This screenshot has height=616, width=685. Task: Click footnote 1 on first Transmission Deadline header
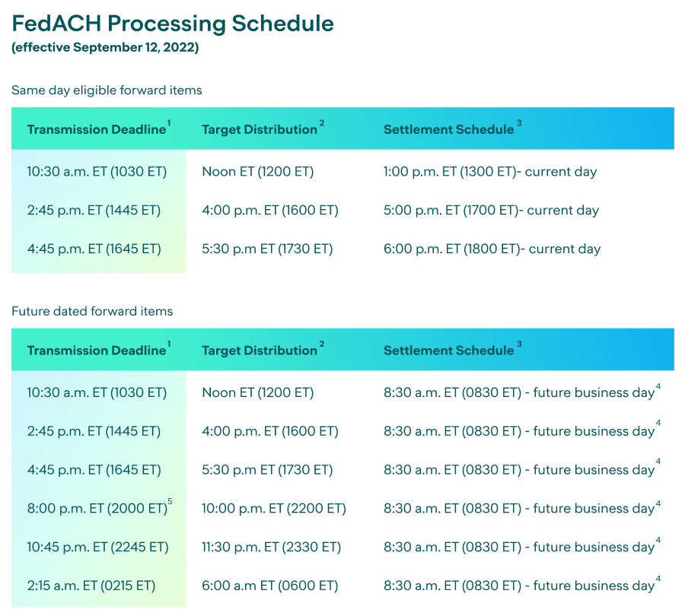pos(169,123)
